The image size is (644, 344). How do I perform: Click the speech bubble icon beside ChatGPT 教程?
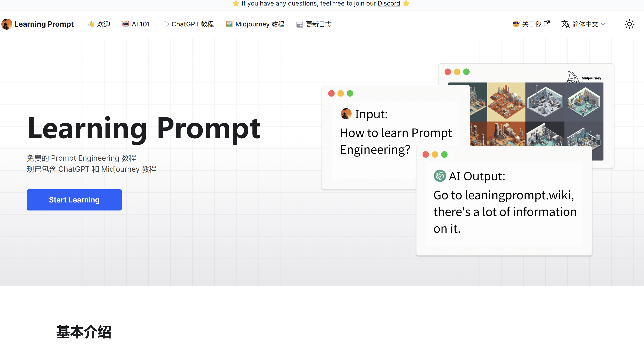(x=165, y=24)
